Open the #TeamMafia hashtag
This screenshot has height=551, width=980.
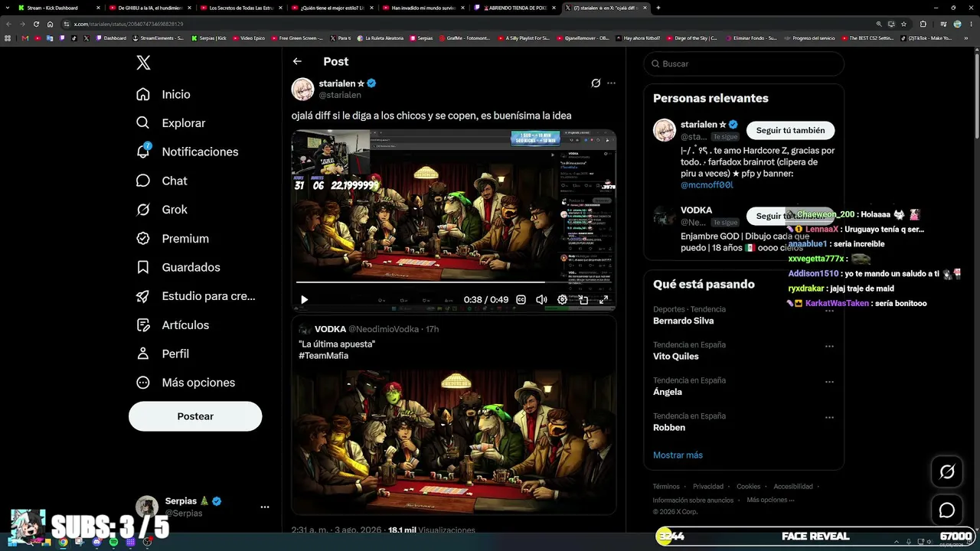click(323, 356)
